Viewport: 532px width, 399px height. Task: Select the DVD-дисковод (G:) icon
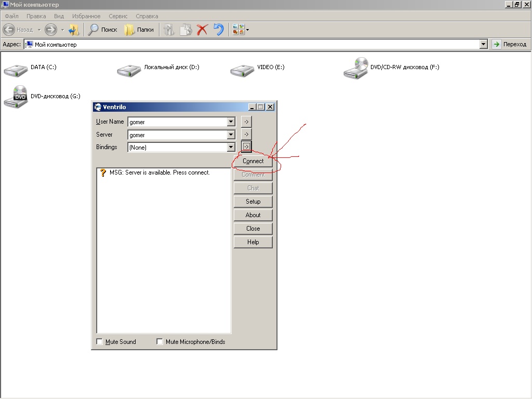tap(16, 97)
